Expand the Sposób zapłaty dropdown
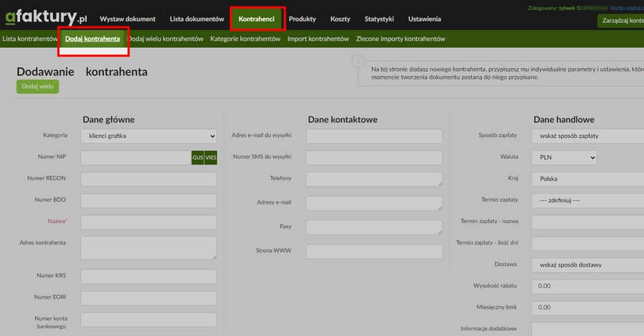The image size is (644, 336). tap(587, 136)
